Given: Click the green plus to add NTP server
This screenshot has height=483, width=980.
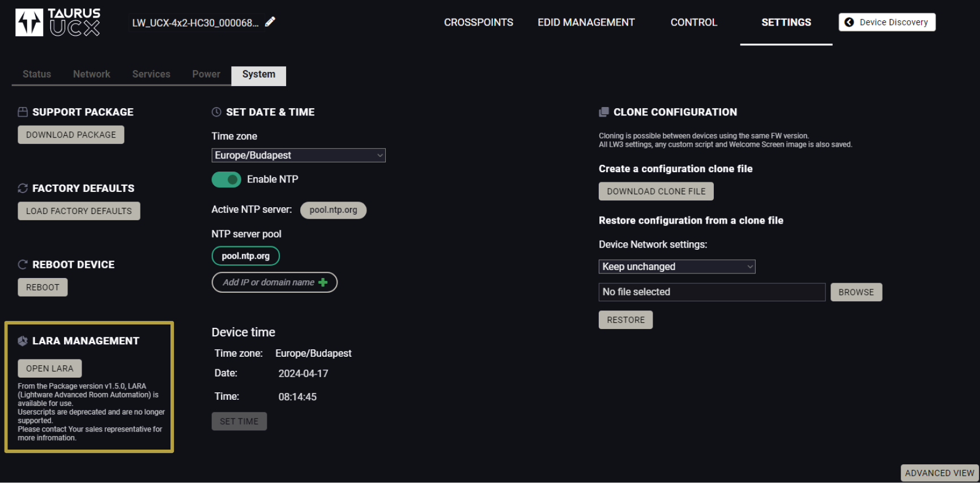Looking at the screenshot, I should point(323,282).
